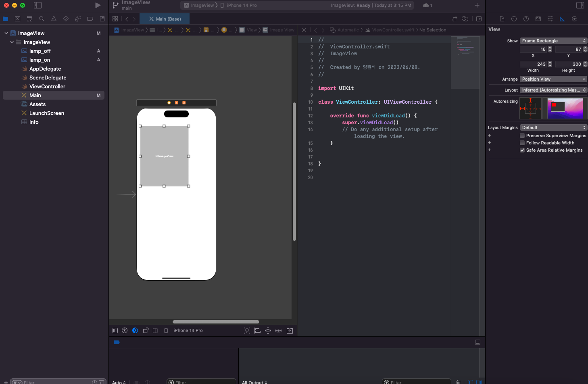Open the Add New Constraints menu
Viewport: 588px width, 384px height.
(268, 330)
